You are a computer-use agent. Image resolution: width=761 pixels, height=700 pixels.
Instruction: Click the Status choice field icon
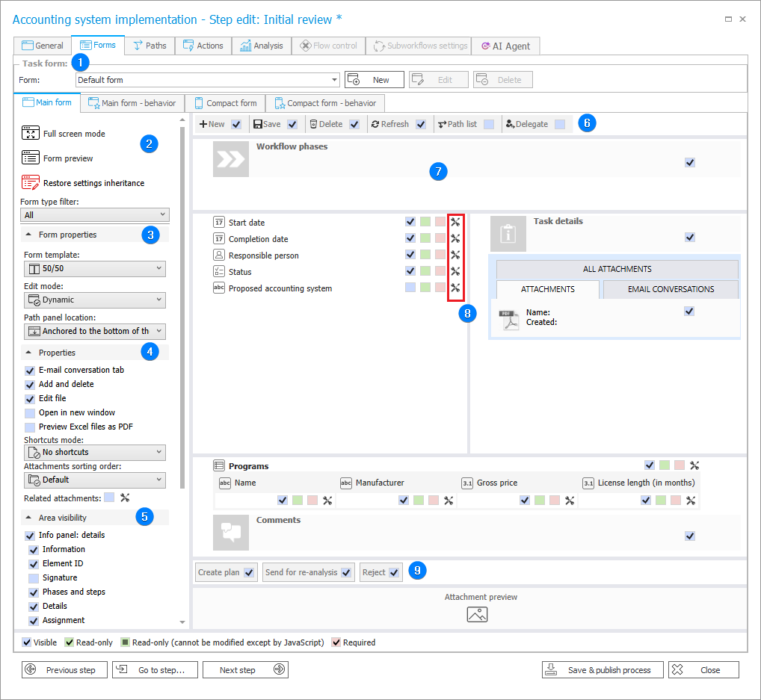click(x=219, y=271)
